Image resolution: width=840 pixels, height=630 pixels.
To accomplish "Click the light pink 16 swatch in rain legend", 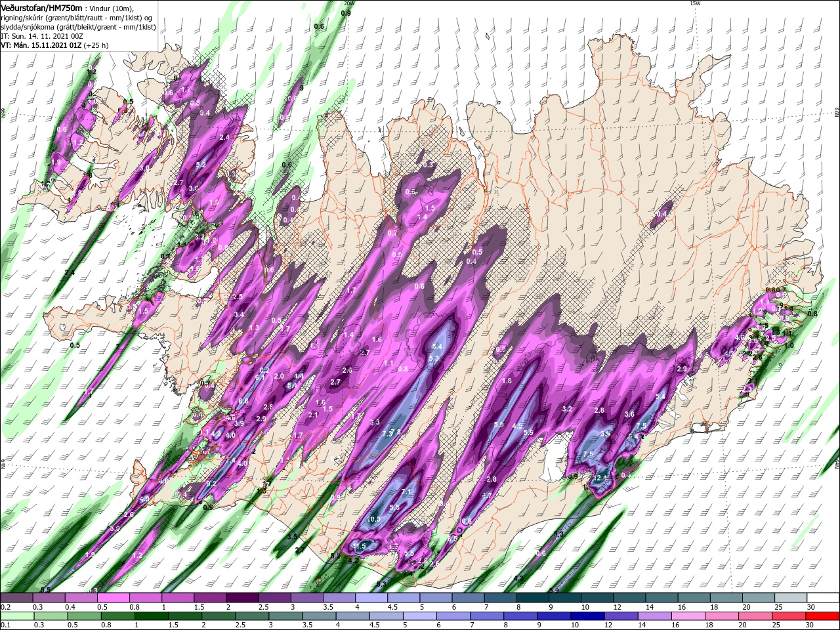I will pyautogui.click(x=687, y=616).
